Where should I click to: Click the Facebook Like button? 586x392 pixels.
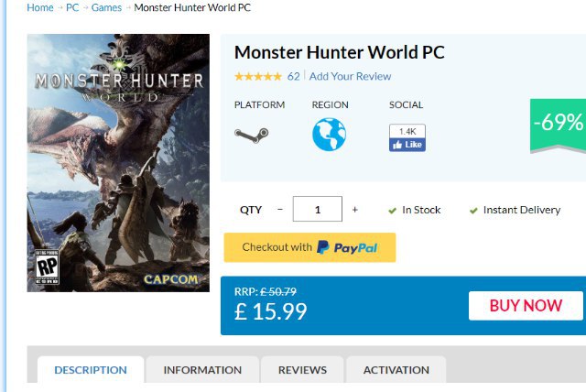407,144
